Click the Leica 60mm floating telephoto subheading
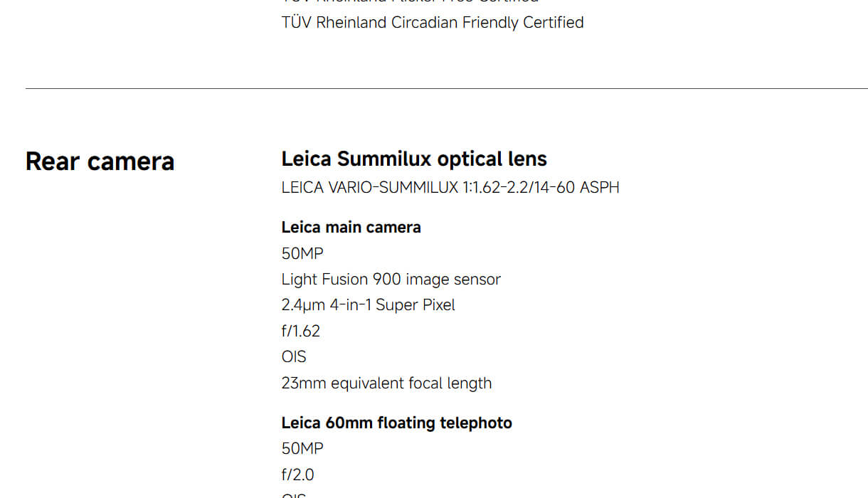 [x=396, y=423]
